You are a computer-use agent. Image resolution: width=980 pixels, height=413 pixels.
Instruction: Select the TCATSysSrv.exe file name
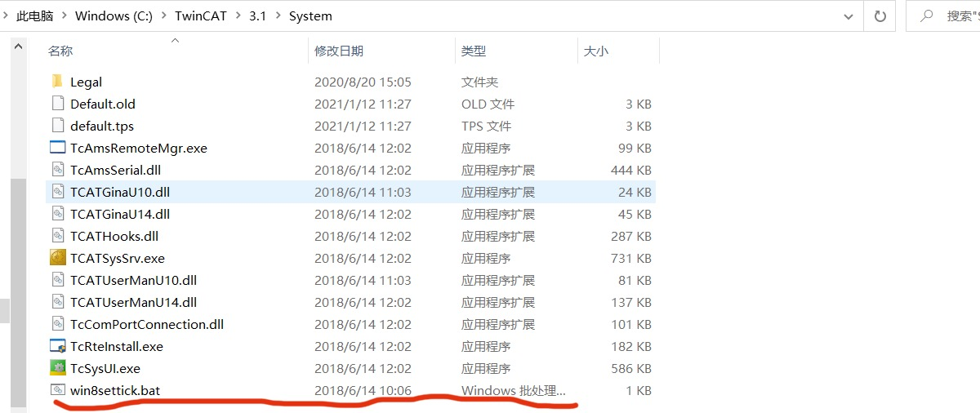click(x=118, y=258)
